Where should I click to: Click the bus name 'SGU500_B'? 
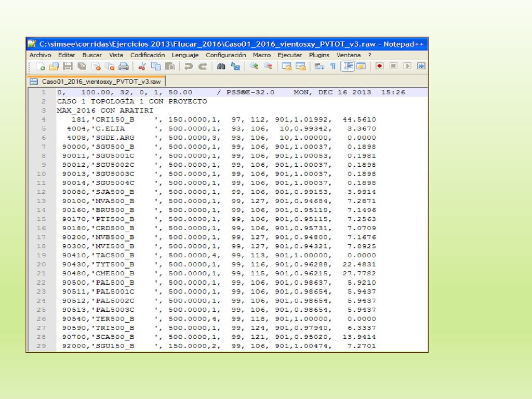115,147
